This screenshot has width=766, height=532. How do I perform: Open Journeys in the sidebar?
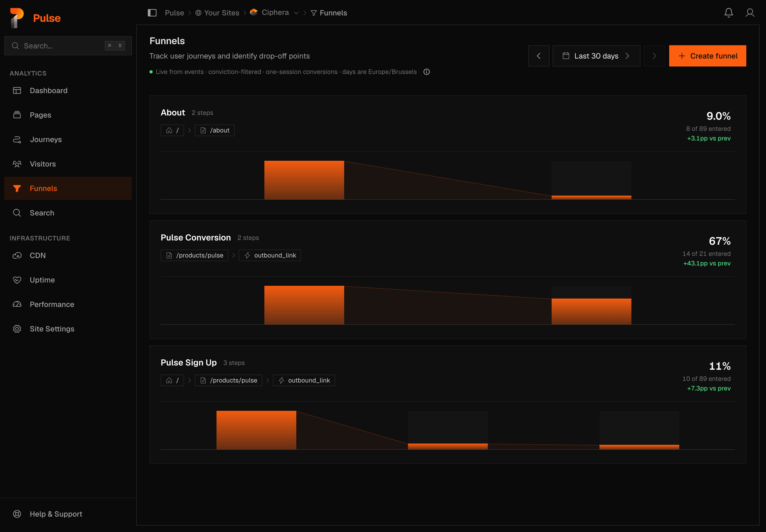click(68, 139)
